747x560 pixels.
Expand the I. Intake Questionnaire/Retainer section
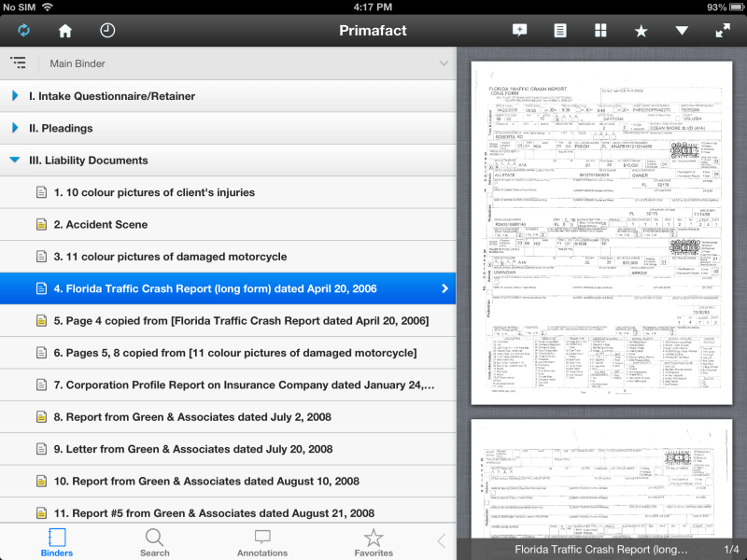(x=228, y=96)
